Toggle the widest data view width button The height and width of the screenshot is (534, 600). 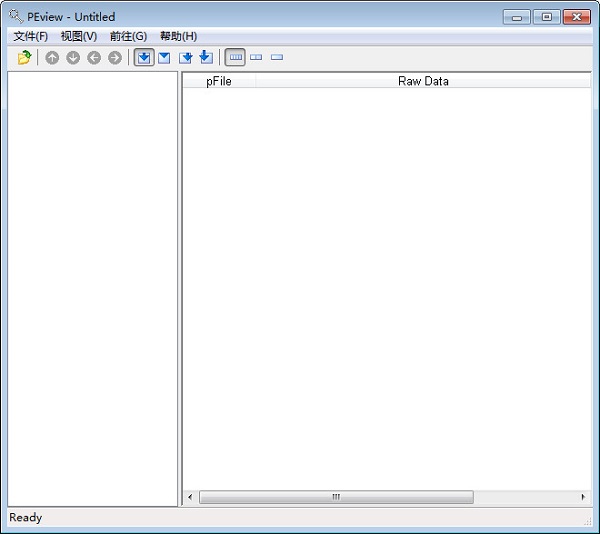(236, 58)
